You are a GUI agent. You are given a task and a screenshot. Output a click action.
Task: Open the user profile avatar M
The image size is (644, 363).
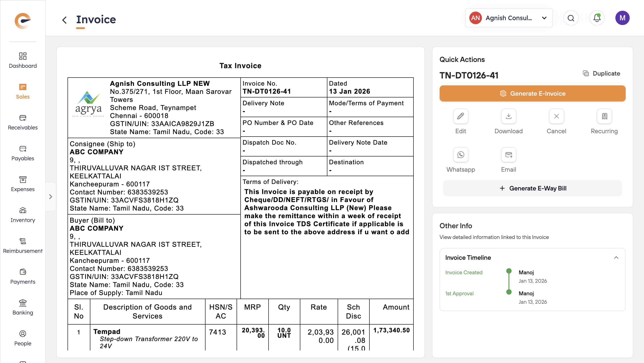click(622, 18)
